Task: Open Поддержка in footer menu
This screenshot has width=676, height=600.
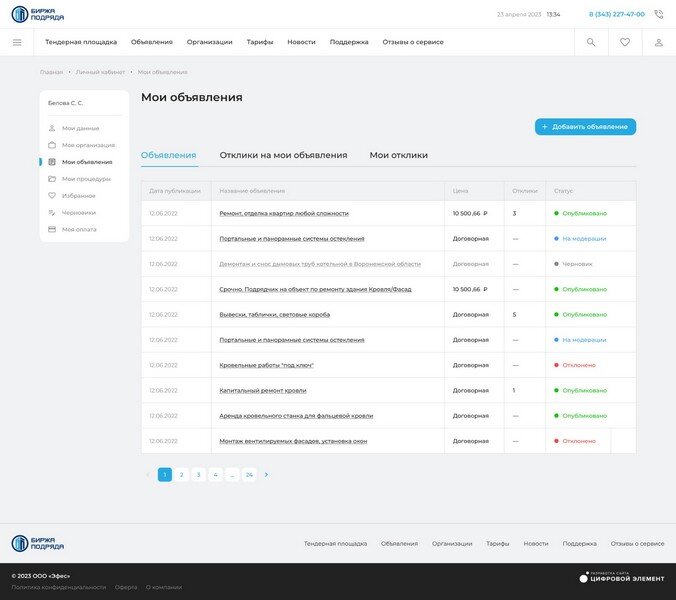Action: click(x=579, y=544)
